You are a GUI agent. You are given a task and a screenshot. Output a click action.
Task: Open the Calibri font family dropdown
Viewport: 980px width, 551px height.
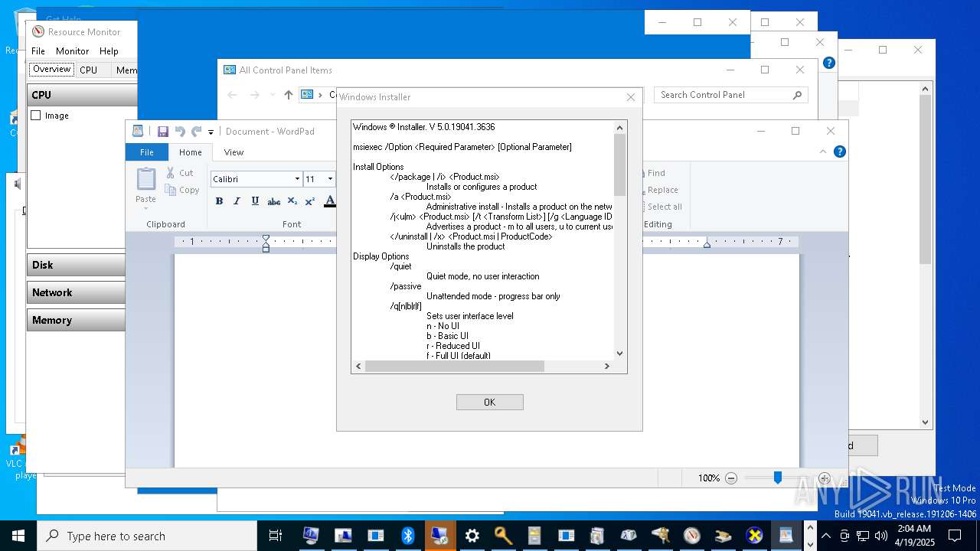click(297, 179)
